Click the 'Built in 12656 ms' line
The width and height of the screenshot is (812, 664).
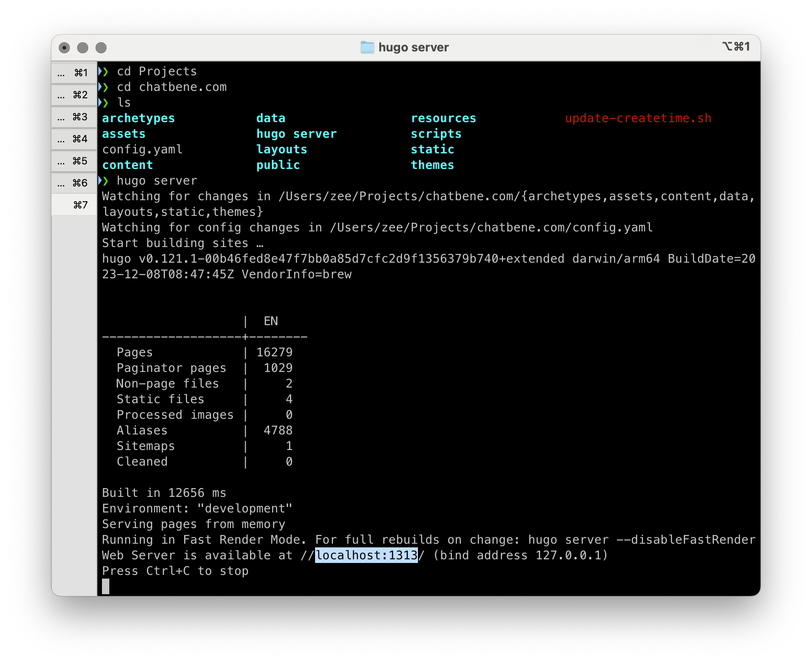point(164,493)
